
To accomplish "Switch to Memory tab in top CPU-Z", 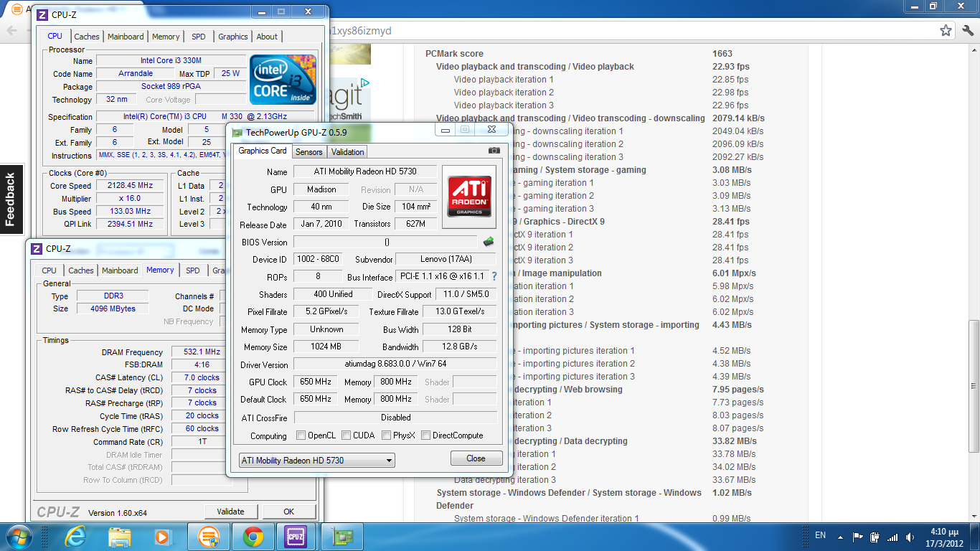I will point(166,37).
